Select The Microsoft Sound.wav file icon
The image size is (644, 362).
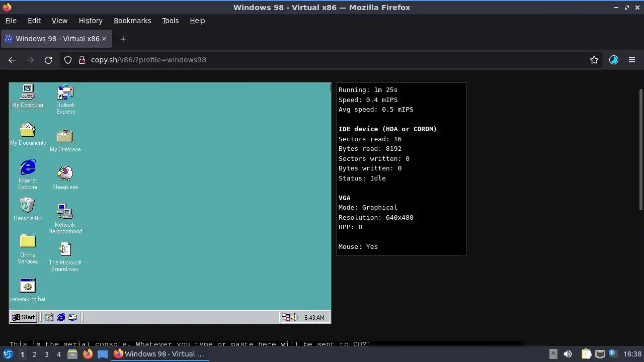(x=65, y=256)
